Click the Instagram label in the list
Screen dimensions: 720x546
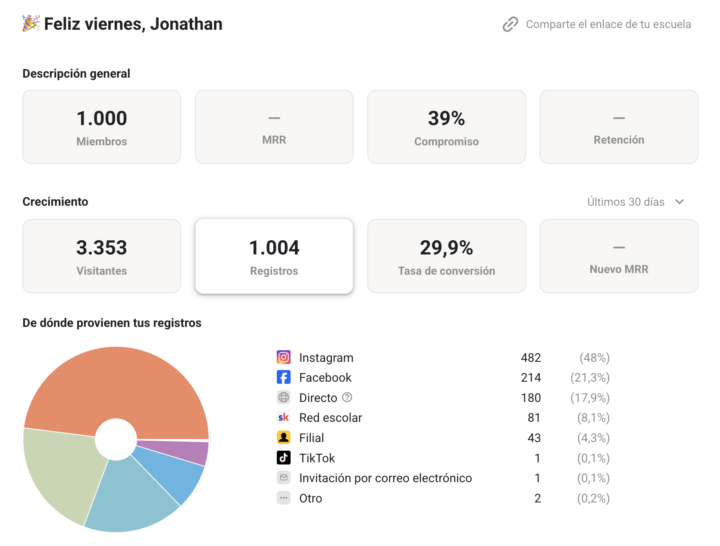326,358
